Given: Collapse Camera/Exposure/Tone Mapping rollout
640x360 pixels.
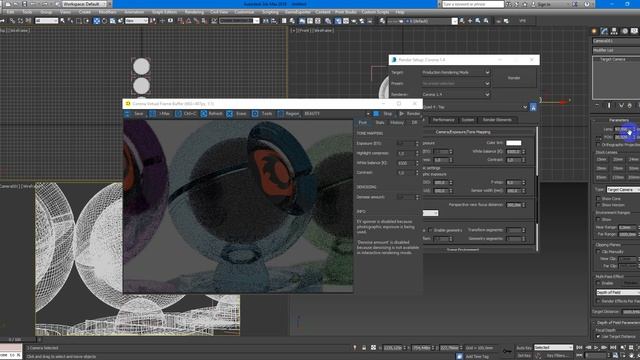Looking at the screenshot, I should [463, 132].
